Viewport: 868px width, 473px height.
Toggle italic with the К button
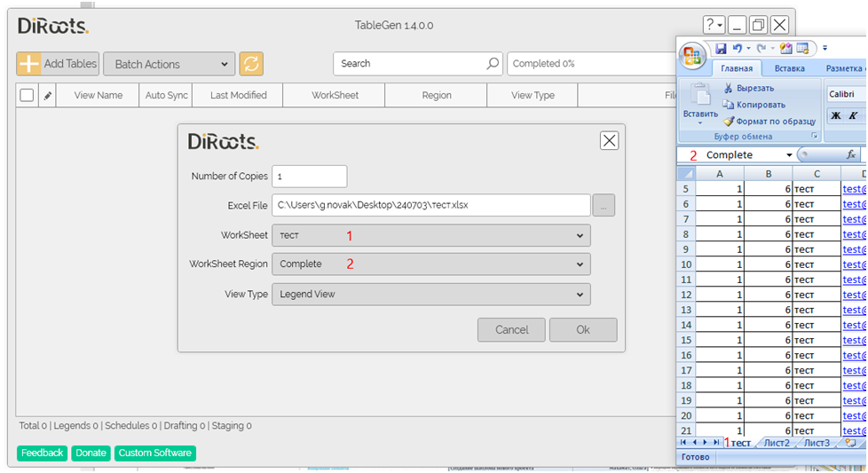pos(853,115)
